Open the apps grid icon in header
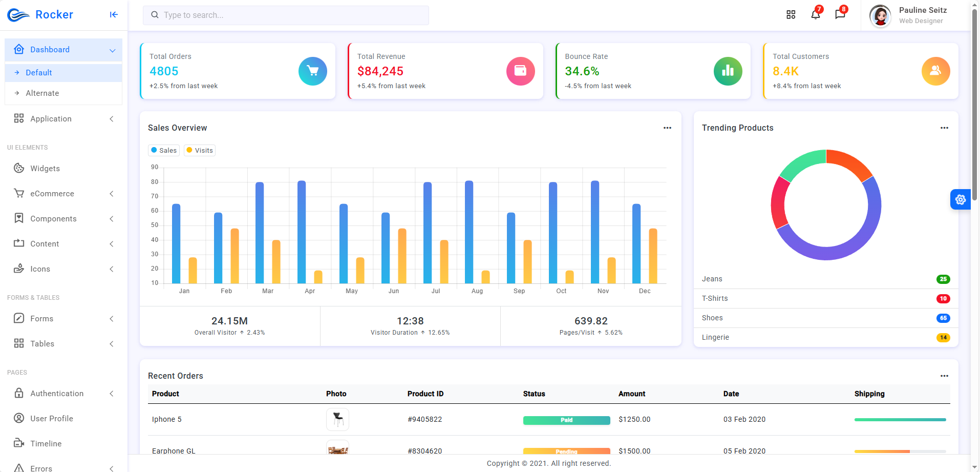This screenshot has height=472, width=980. (791, 14)
